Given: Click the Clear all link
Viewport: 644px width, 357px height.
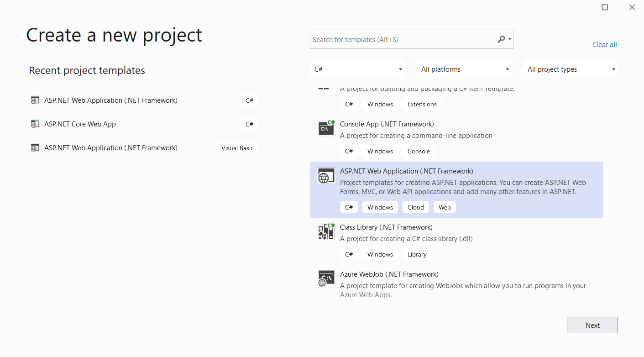Looking at the screenshot, I should click(x=604, y=44).
